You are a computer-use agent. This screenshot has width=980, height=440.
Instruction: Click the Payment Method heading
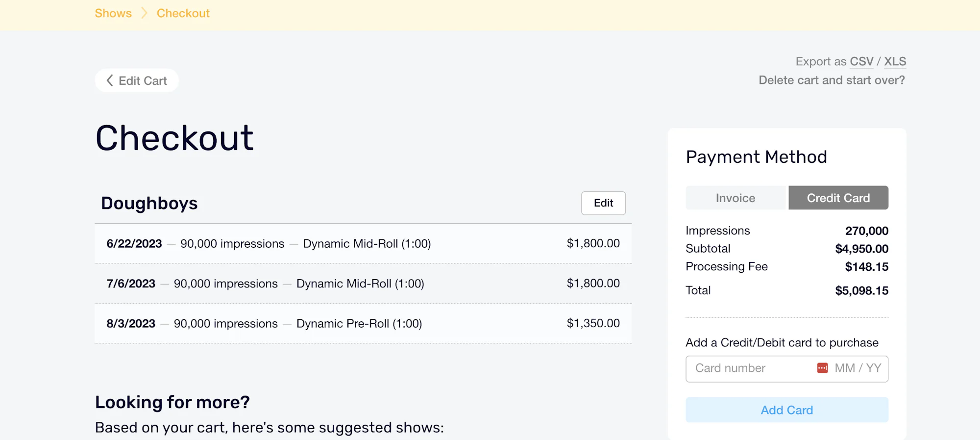point(756,157)
